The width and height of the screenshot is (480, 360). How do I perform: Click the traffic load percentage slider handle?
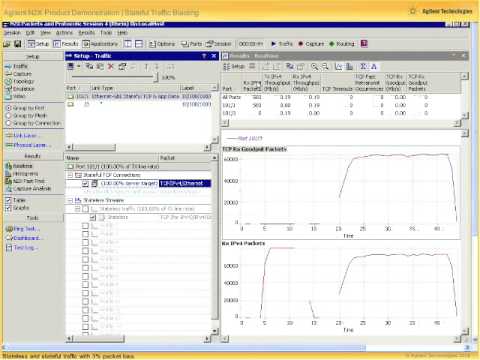click(x=156, y=77)
